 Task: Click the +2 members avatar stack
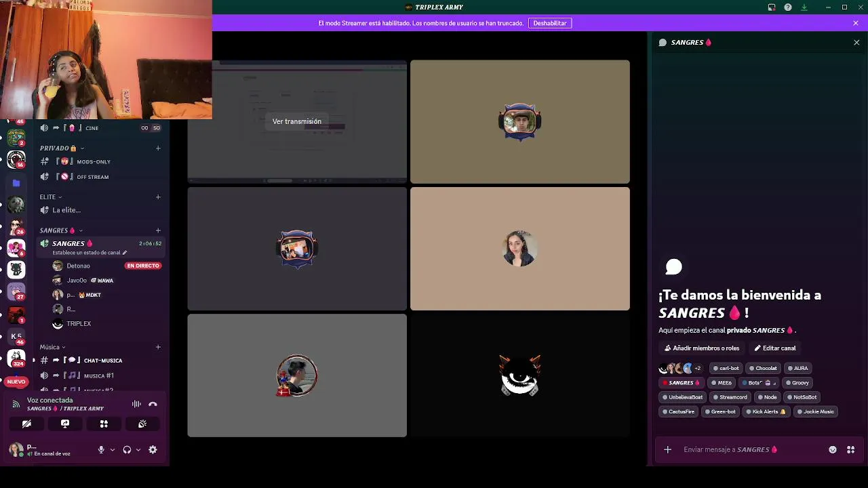click(681, 368)
